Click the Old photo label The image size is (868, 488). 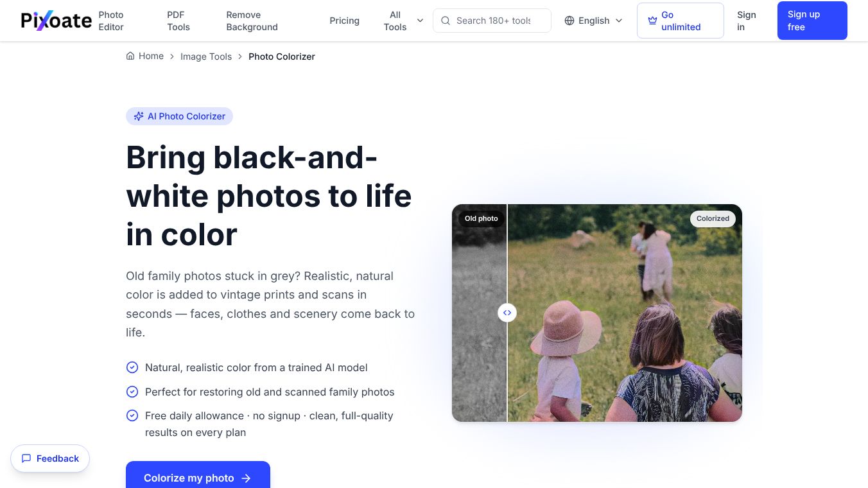point(482,218)
